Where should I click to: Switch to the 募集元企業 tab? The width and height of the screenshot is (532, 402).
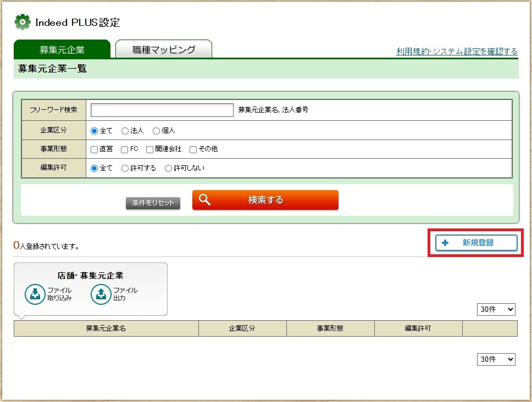coord(62,49)
